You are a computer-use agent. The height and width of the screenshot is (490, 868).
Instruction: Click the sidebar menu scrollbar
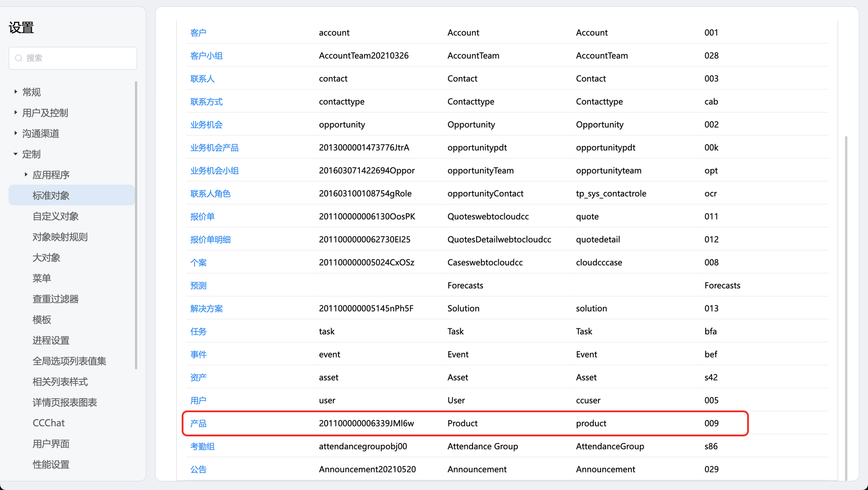[x=136, y=226]
